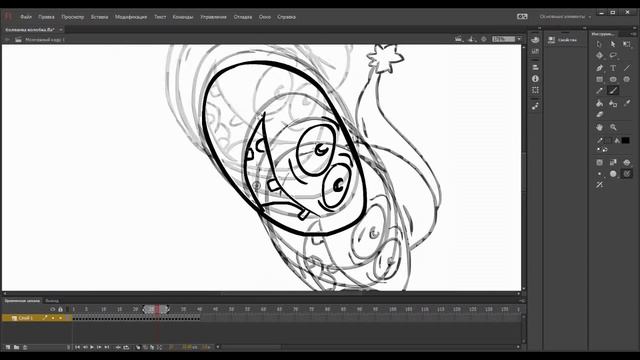Toggle show/hide all layers eye icon
Image resolution: width=640 pixels, height=360 pixels.
pyautogui.click(x=53, y=309)
